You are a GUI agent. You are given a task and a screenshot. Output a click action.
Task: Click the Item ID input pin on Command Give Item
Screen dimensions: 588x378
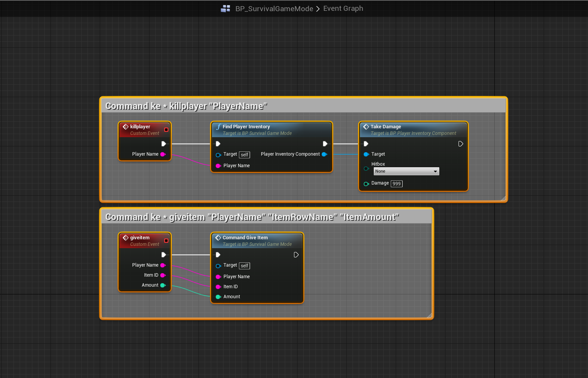(x=218, y=287)
